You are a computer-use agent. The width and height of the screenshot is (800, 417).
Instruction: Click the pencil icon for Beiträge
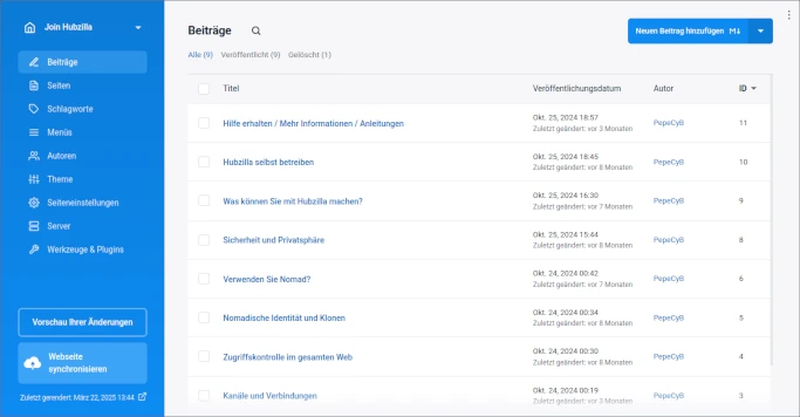[x=34, y=62]
